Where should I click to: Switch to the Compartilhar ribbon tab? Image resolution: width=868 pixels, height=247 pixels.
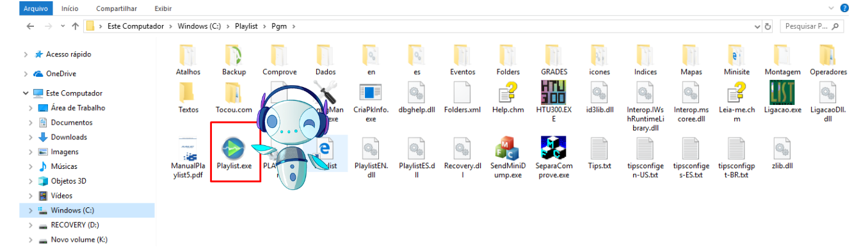(x=116, y=8)
